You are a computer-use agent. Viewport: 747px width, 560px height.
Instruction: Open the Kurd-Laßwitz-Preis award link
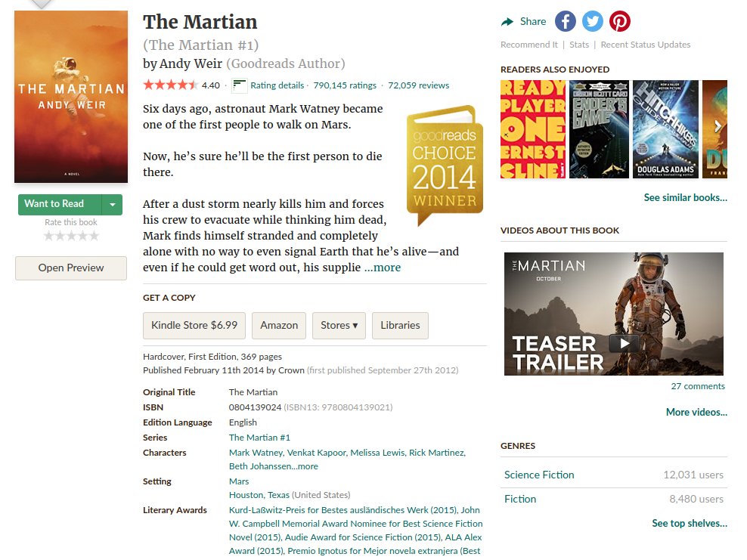coord(343,510)
